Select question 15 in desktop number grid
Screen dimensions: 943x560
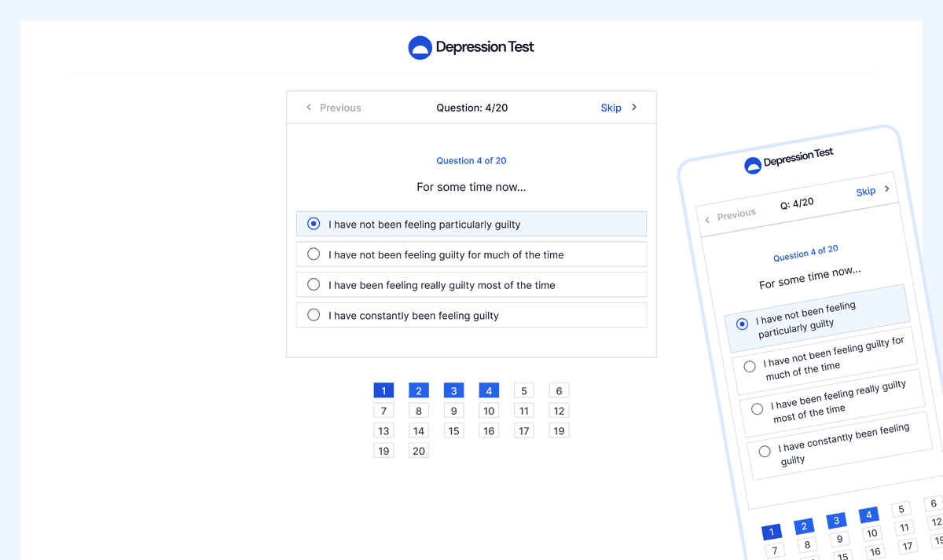pos(453,430)
